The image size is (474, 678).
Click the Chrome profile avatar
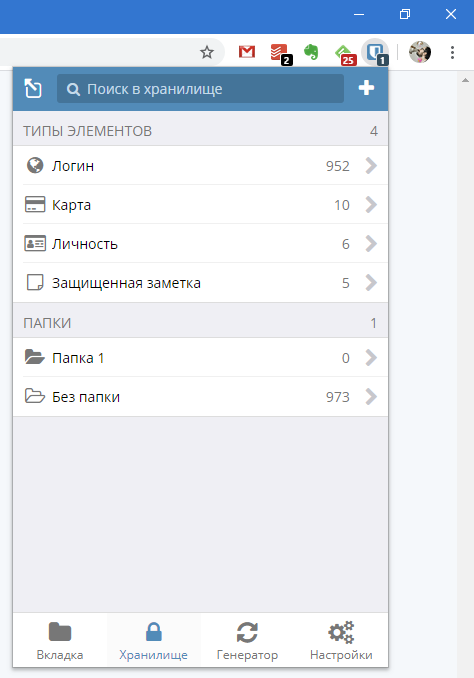[420, 52]
